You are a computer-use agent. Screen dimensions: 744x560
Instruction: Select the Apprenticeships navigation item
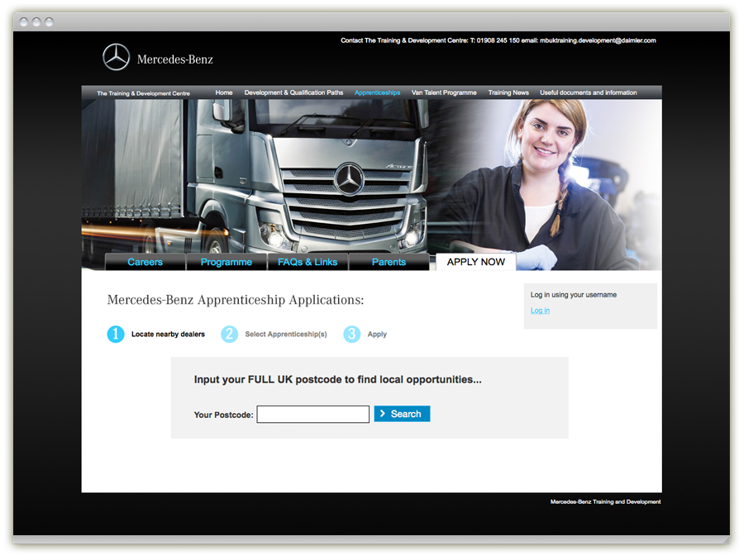pyautogui.click(x=377, y=93)
